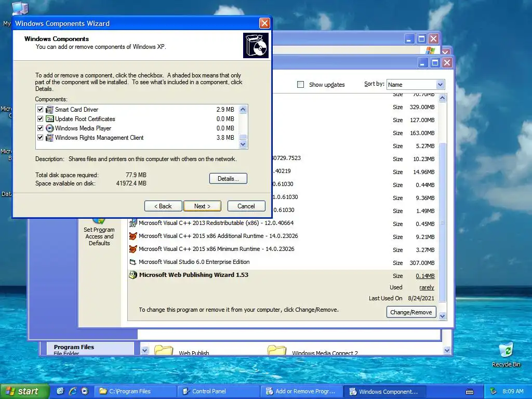
Task: Select Microsoft Visual C++ 2013 Redistributable row
Action: (x=283, y=223)
